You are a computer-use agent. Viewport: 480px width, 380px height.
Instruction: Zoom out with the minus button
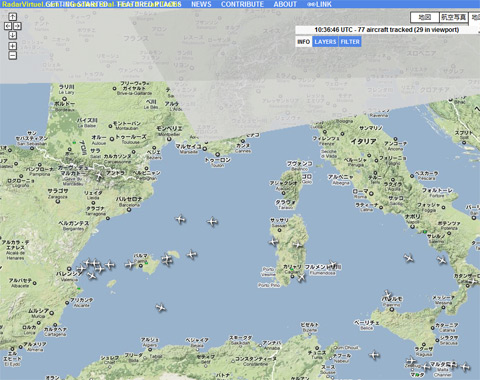click(x=12, y=55)
